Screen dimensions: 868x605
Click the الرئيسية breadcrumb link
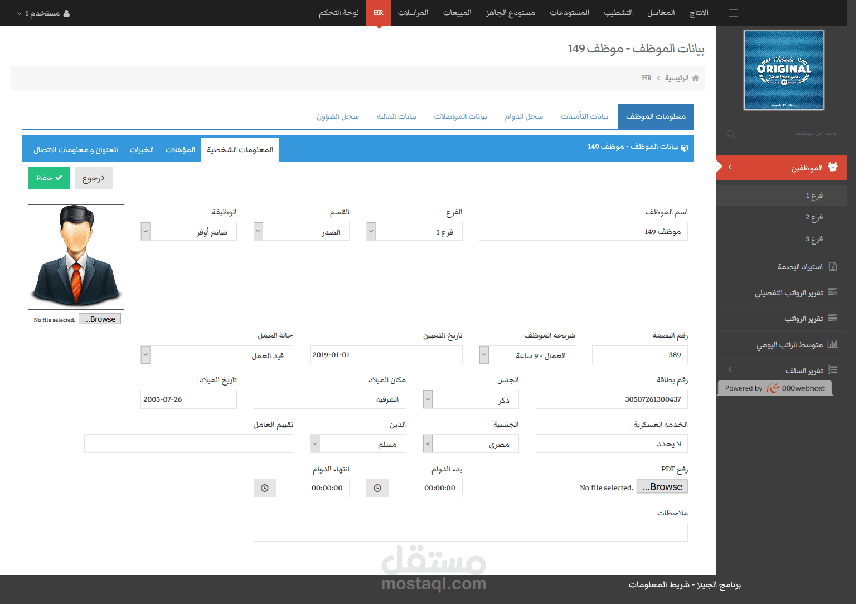(x=677, y=78)
